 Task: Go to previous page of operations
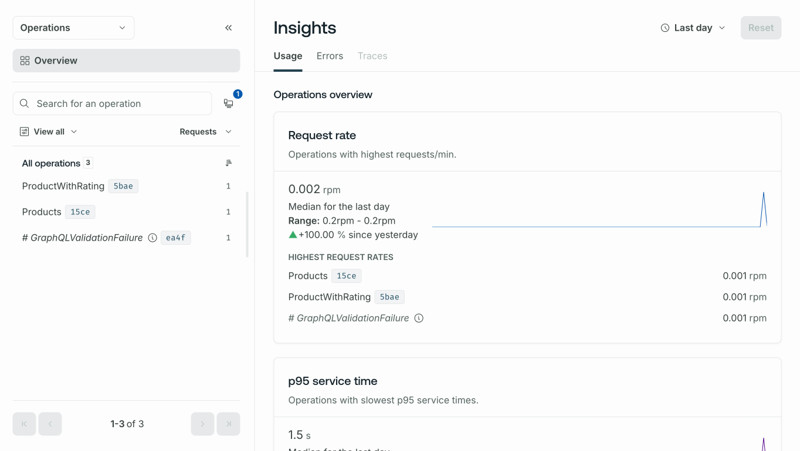click(50, 424)
